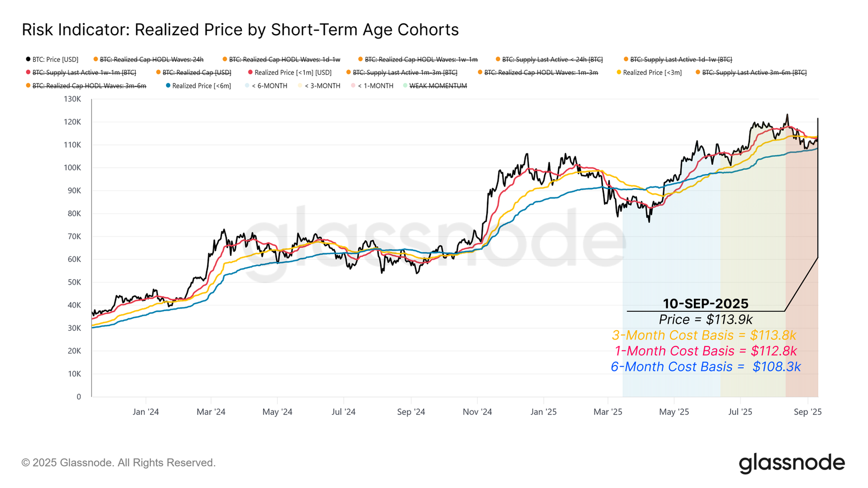868x488 pixels.
Task: Toggle the BTC: Price [USD] legend entry
Action: point(52,60)
